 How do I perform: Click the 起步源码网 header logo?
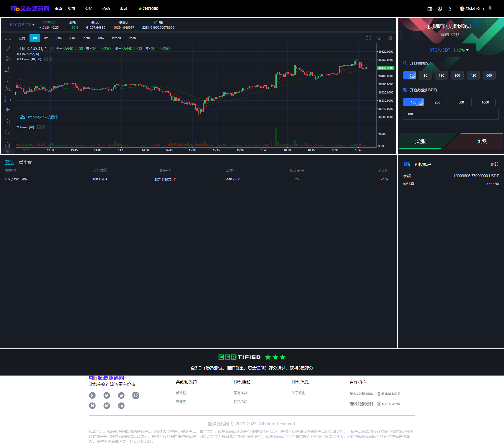[x=30, y=9]
